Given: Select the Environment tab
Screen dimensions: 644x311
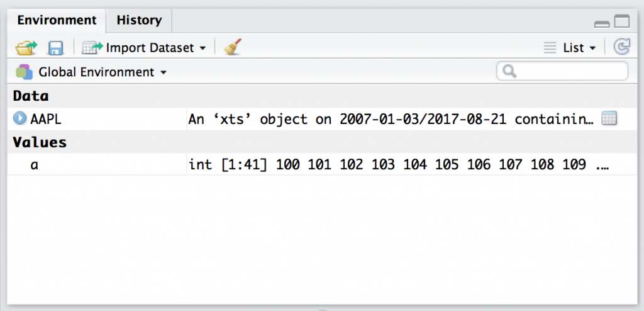Looking at the screenshot, I should 57,20.
